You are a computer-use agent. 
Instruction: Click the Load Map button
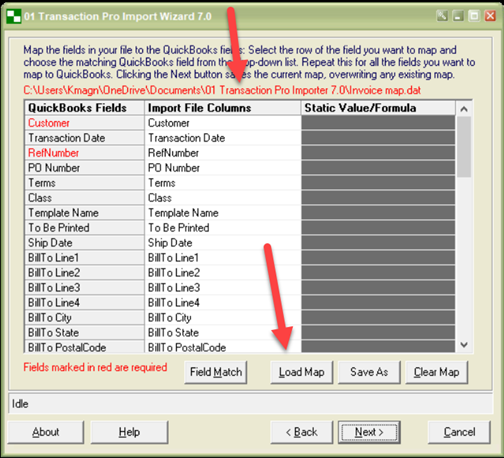302,372
